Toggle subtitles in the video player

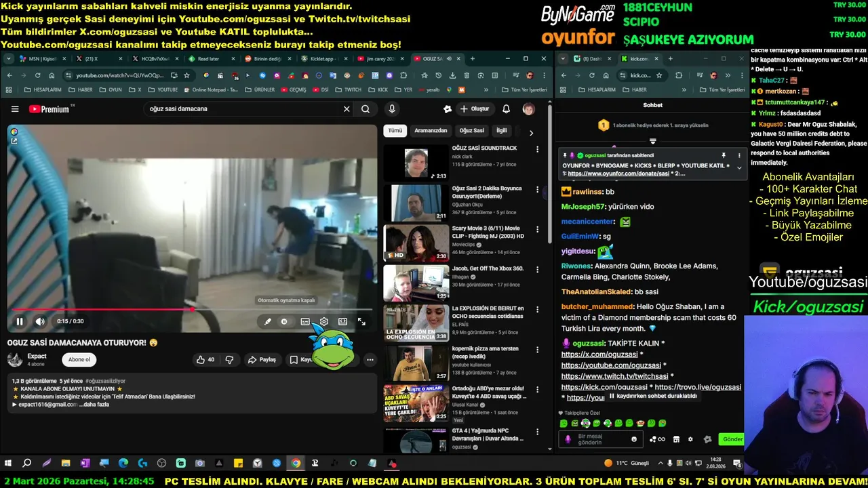click(x=305, y=322)
